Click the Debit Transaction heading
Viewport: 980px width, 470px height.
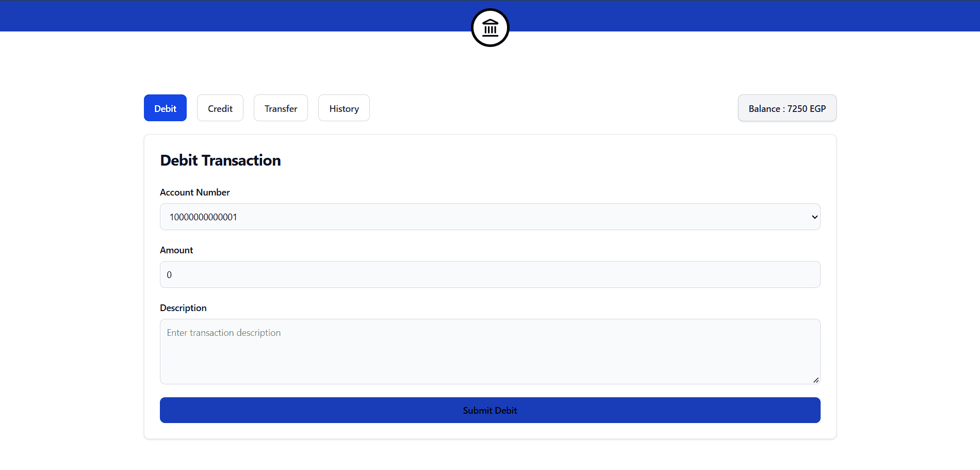[x=220, y=160]
